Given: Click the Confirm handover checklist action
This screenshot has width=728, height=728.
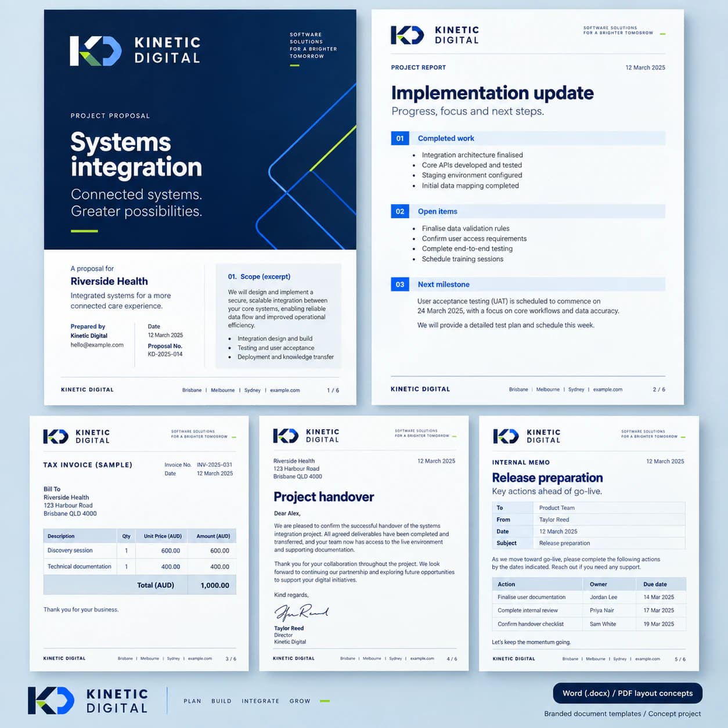Looking at the screenshot, I should point(530,625).
